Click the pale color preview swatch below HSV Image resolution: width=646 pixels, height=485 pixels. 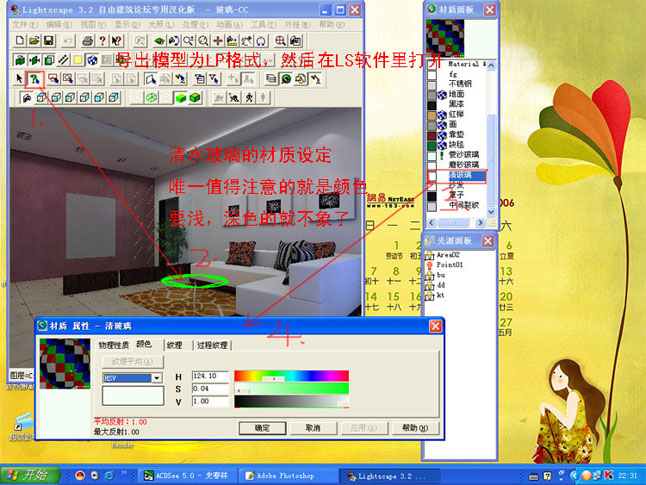[x=133, y=396]
